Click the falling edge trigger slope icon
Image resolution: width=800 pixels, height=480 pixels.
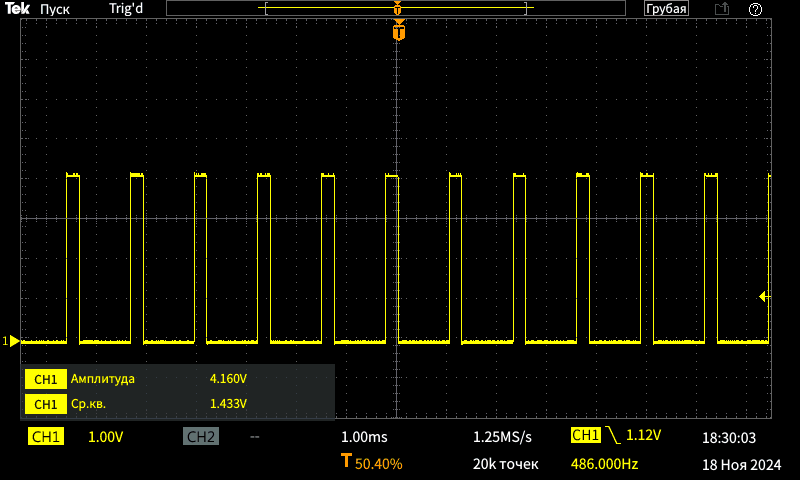pyautogui.click(x=613, y=435)
